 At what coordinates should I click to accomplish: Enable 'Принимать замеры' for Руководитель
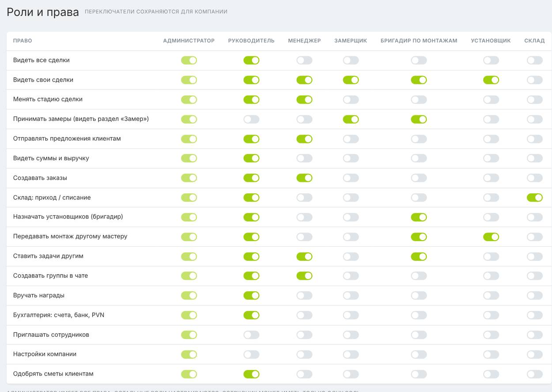pyautogui.click(x=251, y=119)
